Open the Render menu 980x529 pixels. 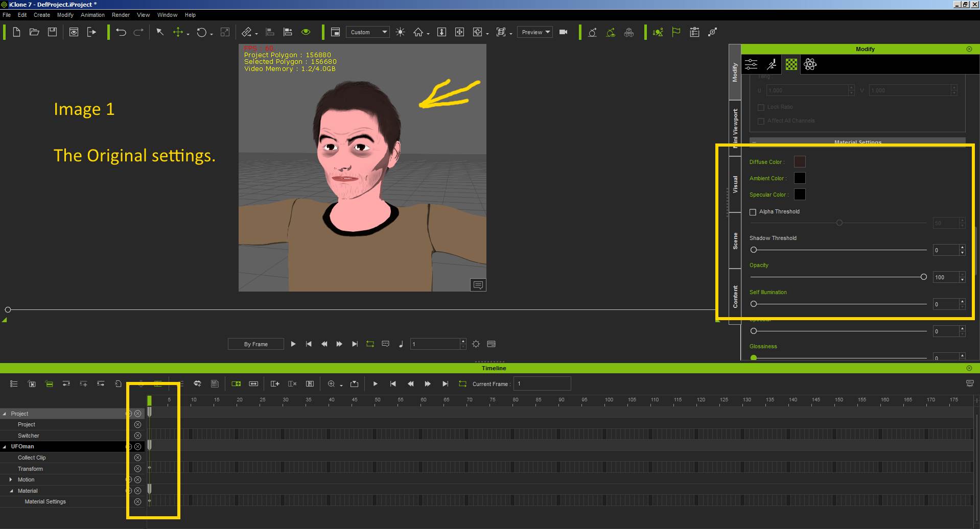click(x=121, y=15)
